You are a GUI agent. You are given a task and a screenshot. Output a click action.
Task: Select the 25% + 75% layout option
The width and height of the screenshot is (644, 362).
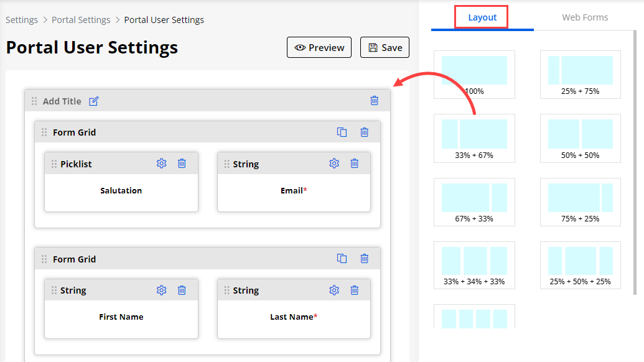coord(580,75)
